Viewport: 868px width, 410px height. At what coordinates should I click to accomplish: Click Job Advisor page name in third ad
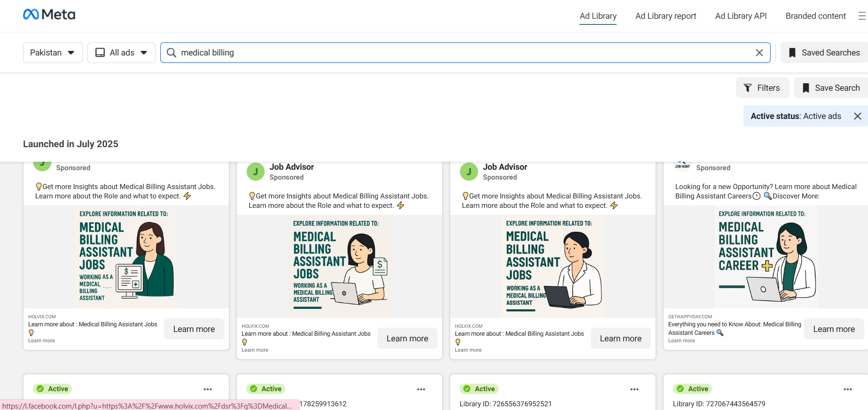pyautogui.click(x=505, y=167)
